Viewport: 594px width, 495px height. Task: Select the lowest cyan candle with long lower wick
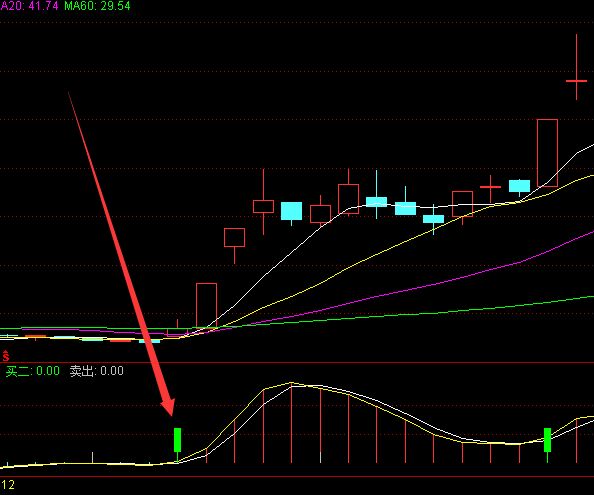[433, 219]
